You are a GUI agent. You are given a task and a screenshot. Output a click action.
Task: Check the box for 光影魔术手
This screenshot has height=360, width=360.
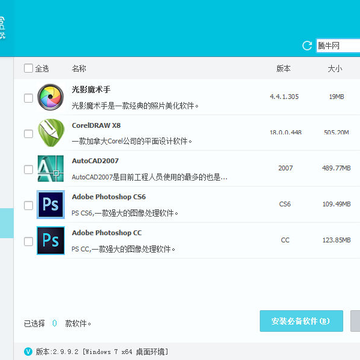pyautogui.click(x=28, y=98)
